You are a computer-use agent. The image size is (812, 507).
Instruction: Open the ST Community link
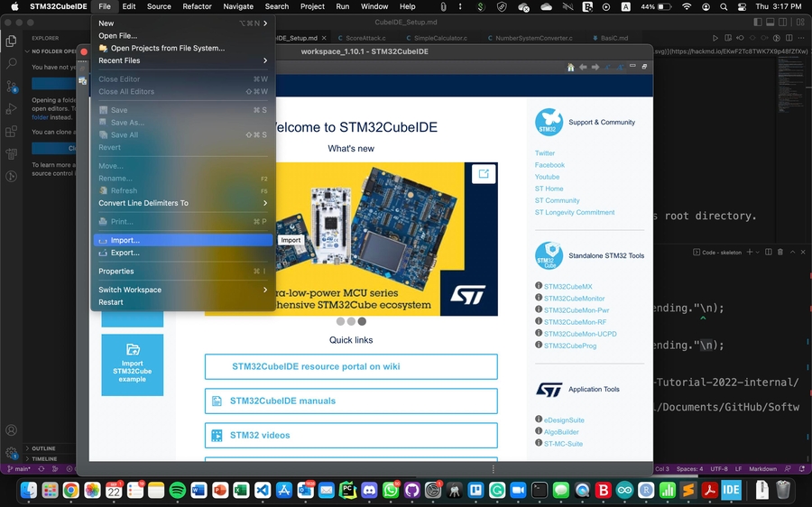click(x=557, y=200)
